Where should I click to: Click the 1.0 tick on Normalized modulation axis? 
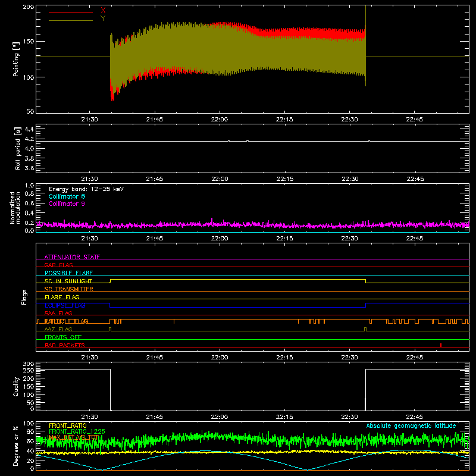point(29,186)
